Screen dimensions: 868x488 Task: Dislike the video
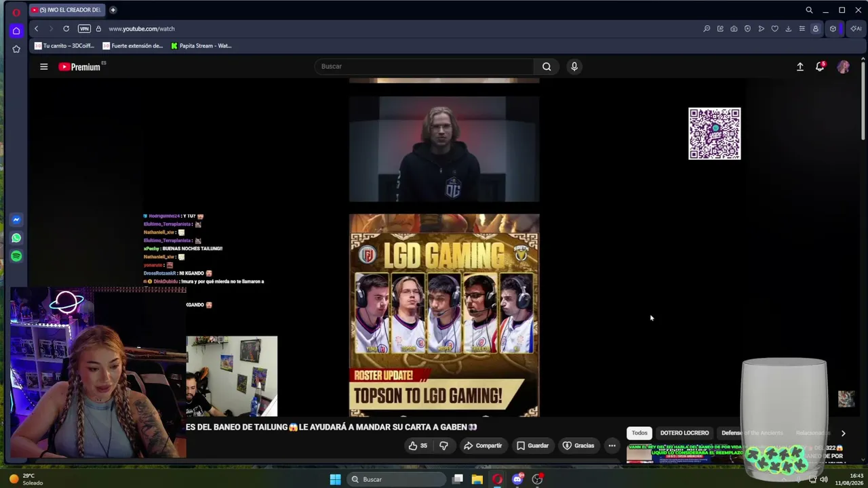click(x=444, y=445)
